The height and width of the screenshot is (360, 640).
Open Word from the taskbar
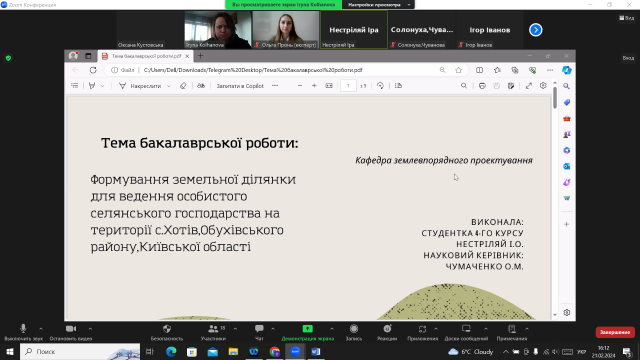point(316,351)
